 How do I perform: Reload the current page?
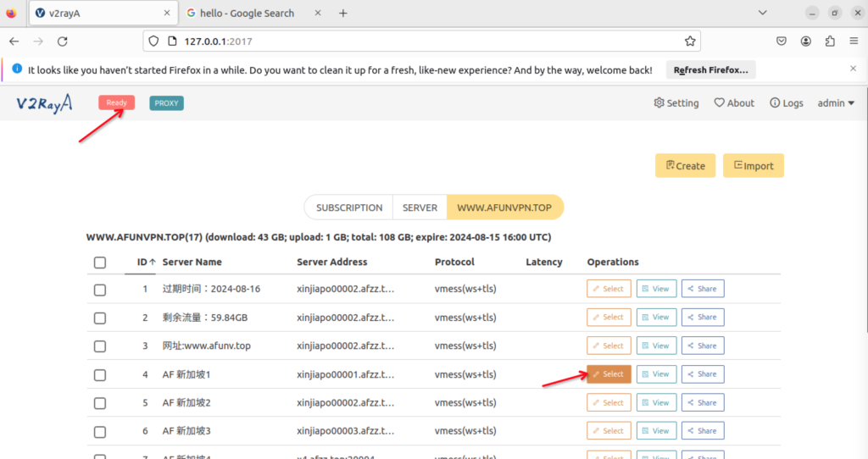[x=63, y=41]
